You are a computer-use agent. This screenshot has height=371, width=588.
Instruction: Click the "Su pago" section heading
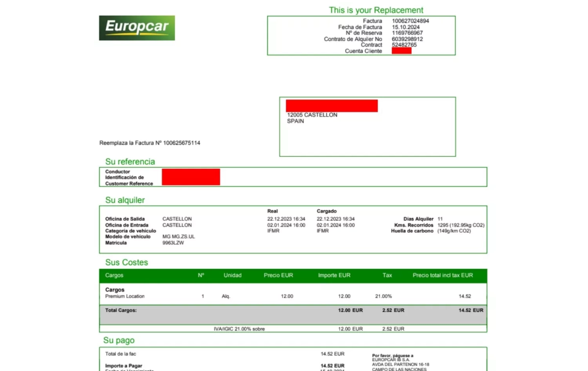[x=119, y=340]
